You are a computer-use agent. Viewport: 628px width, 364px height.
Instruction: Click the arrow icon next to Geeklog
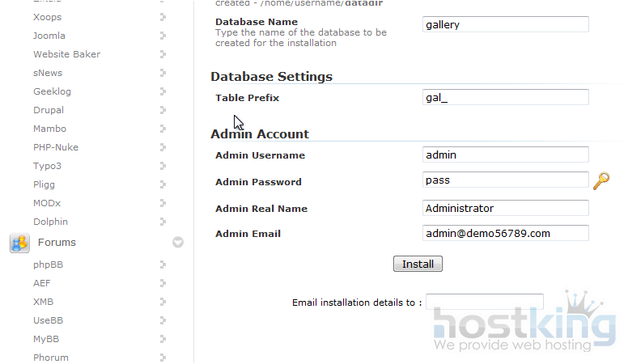(x=163, y=91)
